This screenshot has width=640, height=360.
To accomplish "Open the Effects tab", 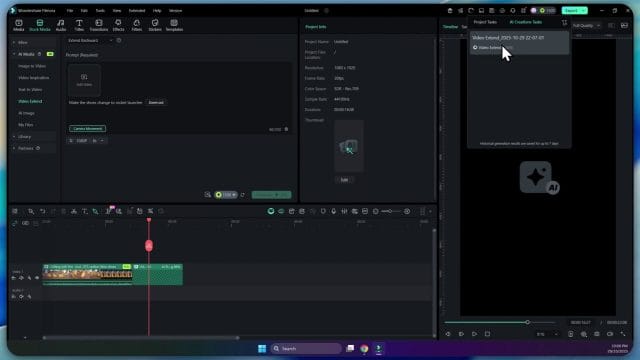I will click(118, 25).
